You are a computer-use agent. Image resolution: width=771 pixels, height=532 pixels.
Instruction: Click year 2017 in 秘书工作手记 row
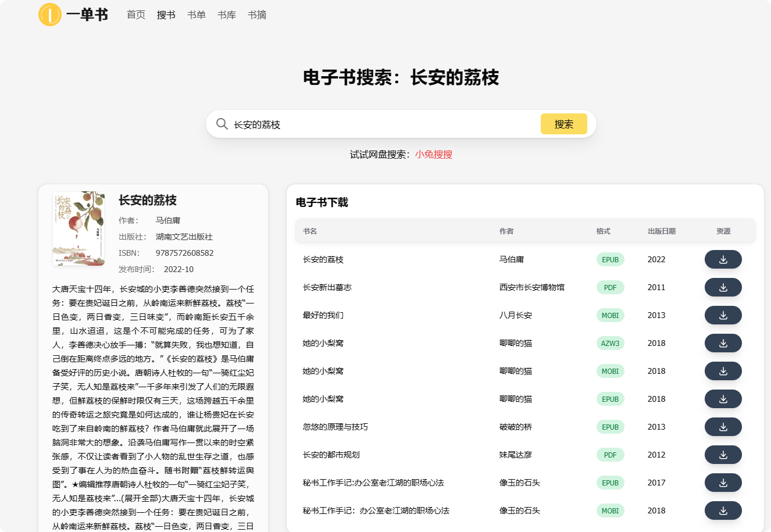[x=656, y=483]
